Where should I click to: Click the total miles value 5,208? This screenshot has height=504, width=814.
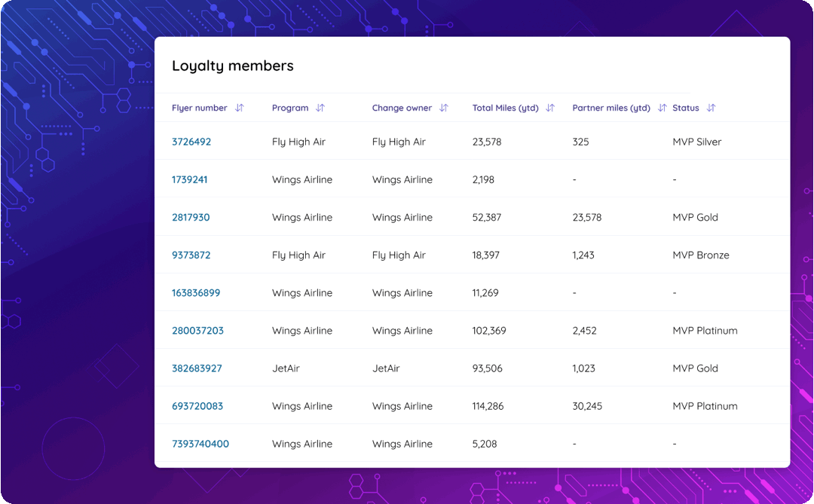pyautogui.click(x=485, y=444)
